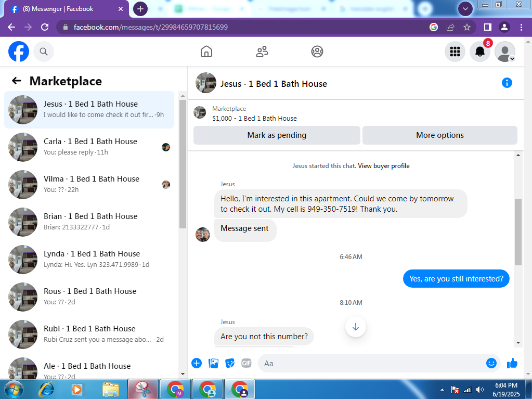532x399 pixels.
Task: Click the 'Message sent' bubble
Action: (245, 230)
